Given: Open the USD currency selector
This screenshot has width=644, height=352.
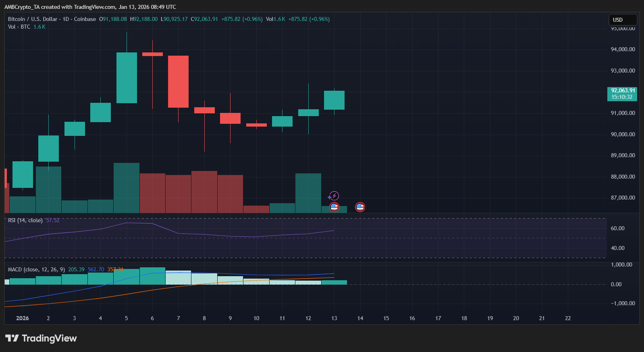Looking at the screenshot, I should tap(623, 20).
